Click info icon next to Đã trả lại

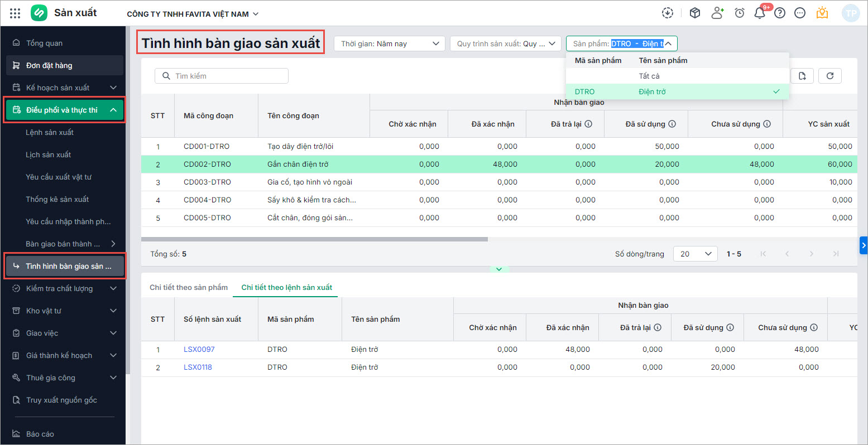(588, 124)
